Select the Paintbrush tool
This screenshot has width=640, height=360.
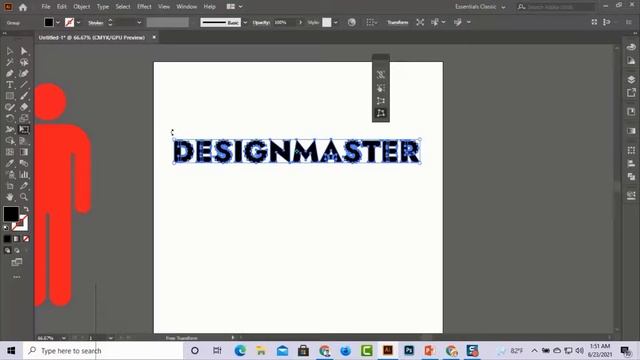(x=24, y=96)
